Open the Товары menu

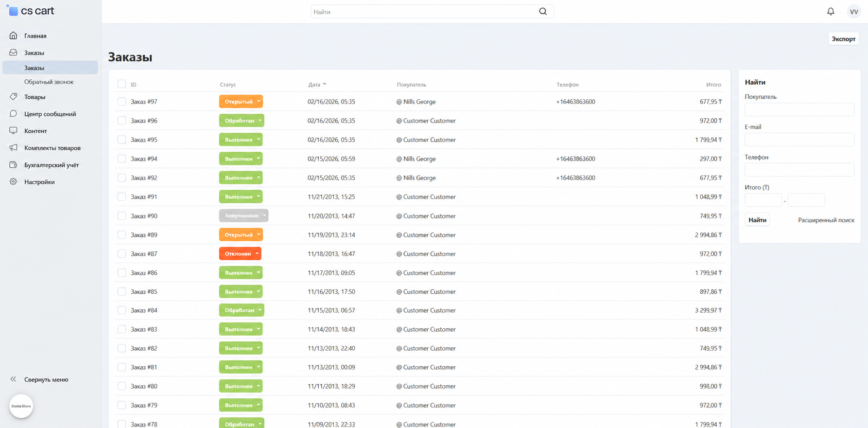35,97
